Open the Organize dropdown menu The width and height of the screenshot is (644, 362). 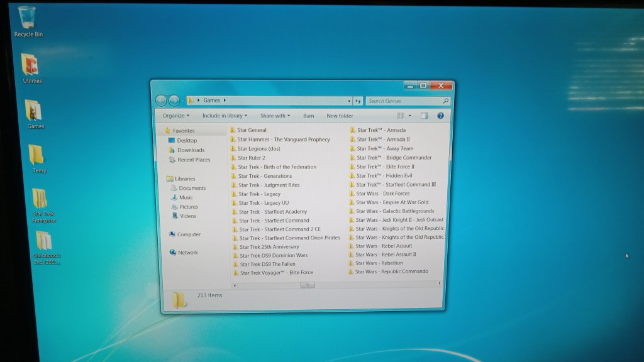click(x=176, y=116)
